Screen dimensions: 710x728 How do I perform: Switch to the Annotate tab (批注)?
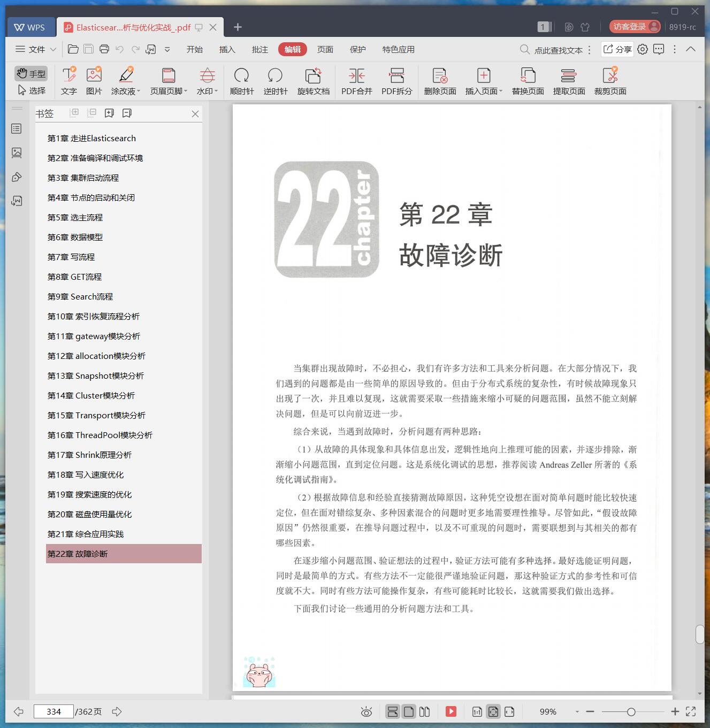260,49
